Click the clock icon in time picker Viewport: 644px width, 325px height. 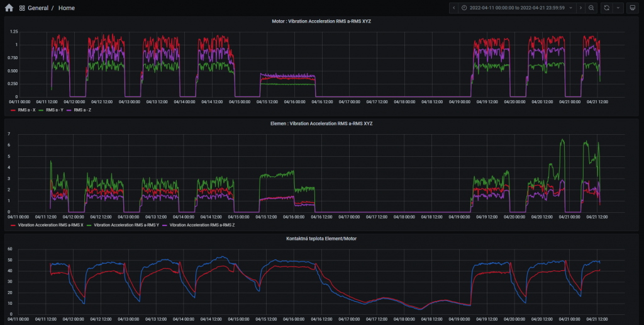pos(464,8)
